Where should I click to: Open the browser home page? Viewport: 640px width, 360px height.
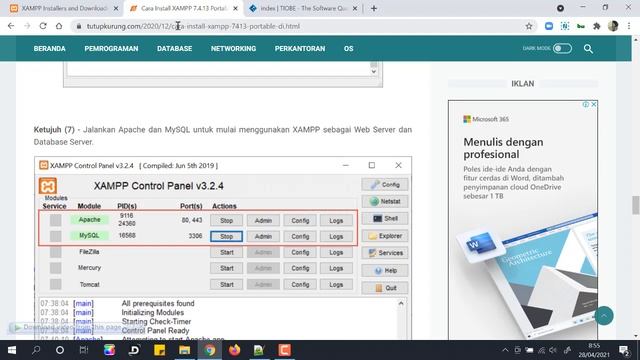click(59, 26)
